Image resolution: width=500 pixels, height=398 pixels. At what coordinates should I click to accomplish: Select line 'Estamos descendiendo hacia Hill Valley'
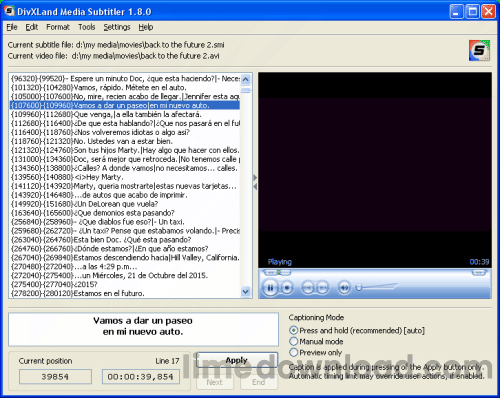(x=125, y=258)
